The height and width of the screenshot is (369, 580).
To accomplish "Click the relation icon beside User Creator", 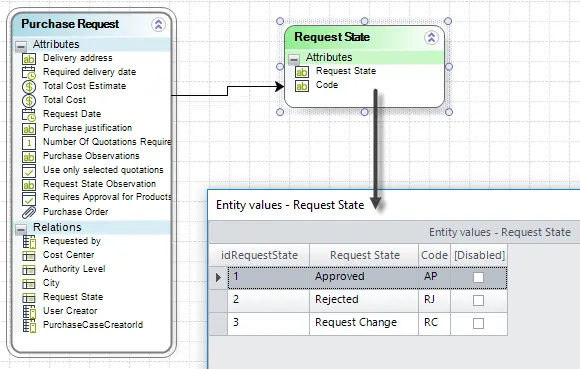I will tap(29, 312).
